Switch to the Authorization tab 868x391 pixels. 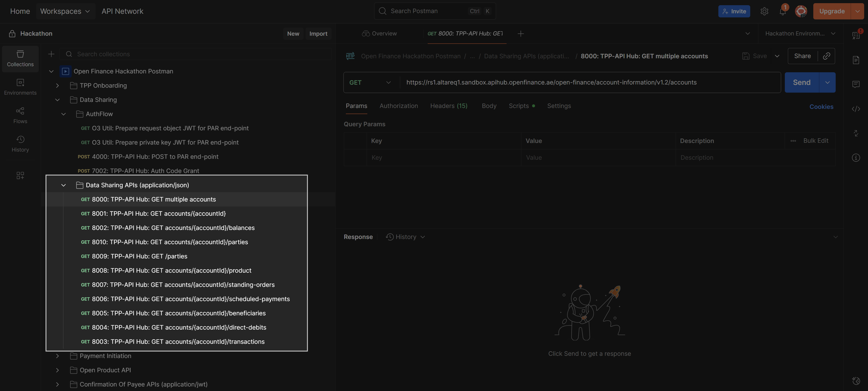tap(398, 106)
